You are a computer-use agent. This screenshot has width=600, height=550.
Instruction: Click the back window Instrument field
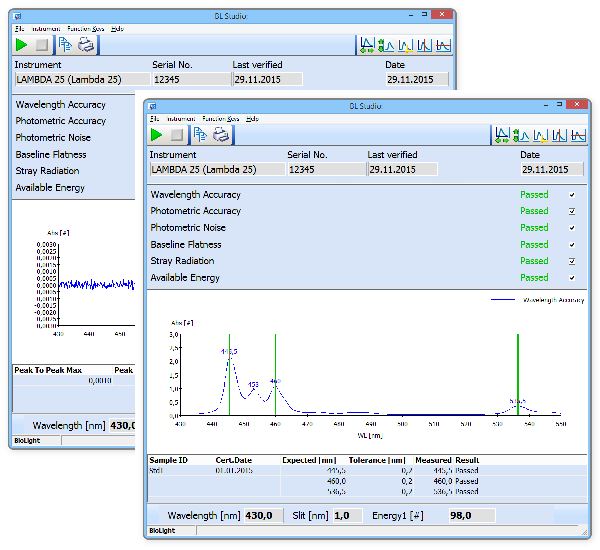click(x=83, y=80)
